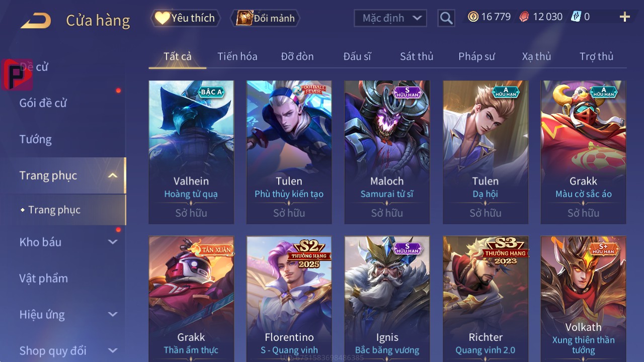Screen dimensions: 644x362
Task: Open Đổi mảnh shard exchange button
Action: pyautogui.click(x=265, y=18)
